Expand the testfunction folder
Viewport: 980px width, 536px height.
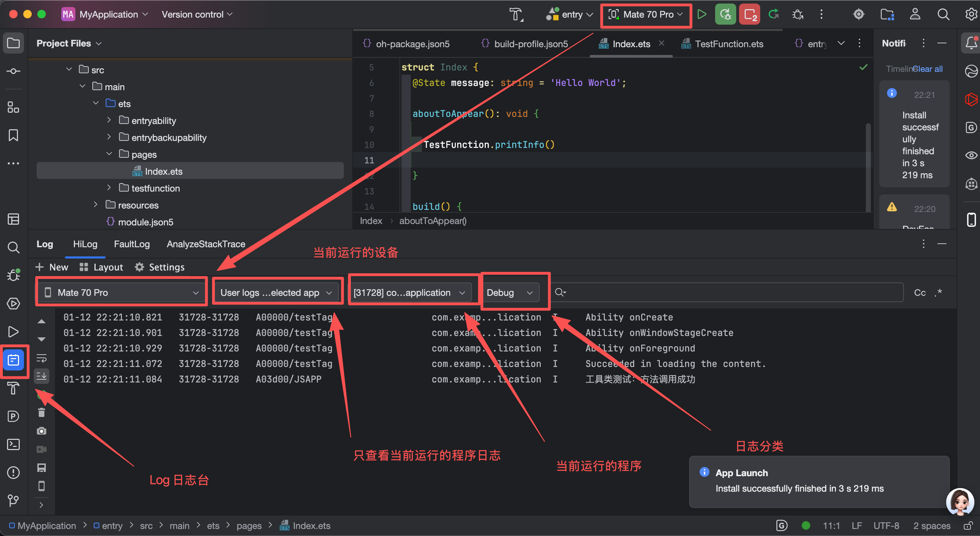click(109, 188)
